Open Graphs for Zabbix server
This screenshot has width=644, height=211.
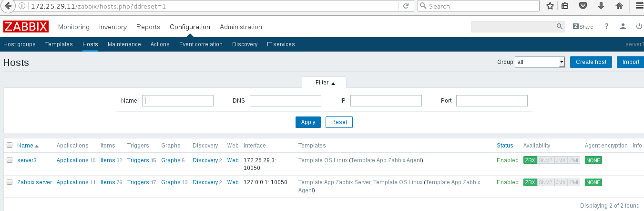(x=171, y=182)
